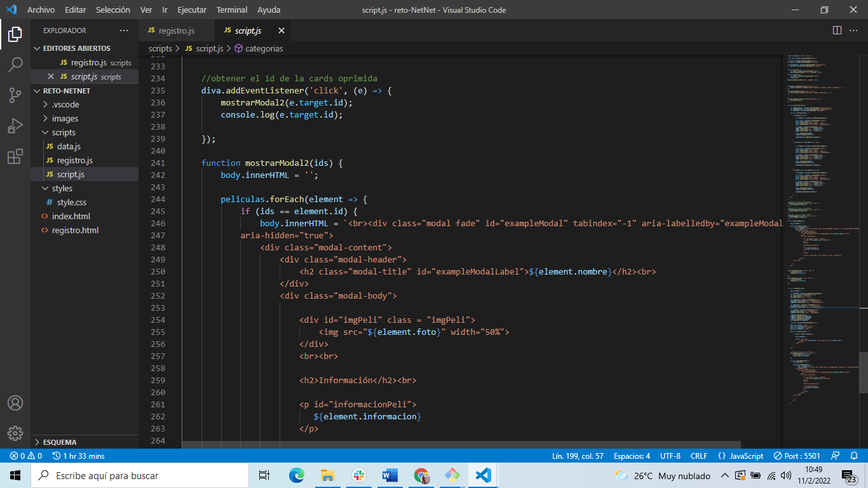Open the Run and Debug view

15,126
